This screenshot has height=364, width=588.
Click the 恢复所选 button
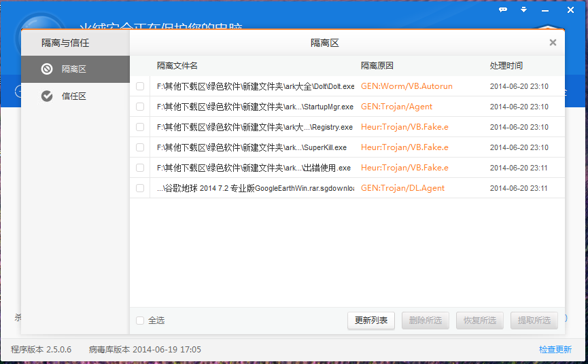480,321
